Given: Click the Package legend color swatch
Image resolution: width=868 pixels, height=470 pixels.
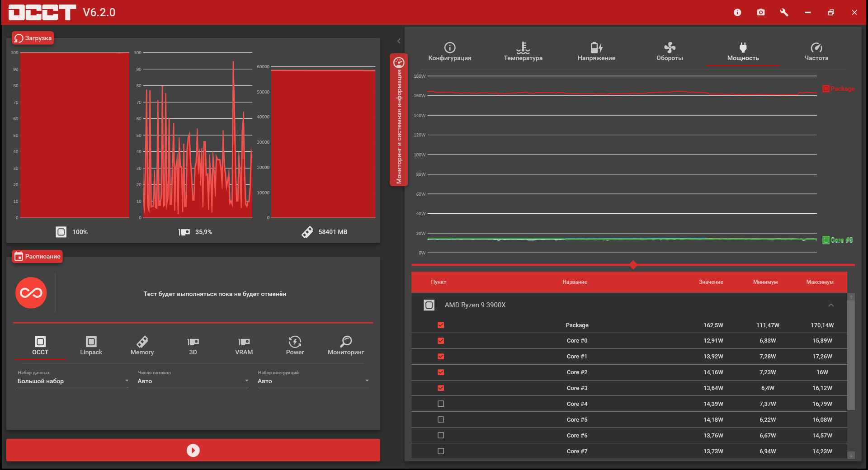Looking at the screenshot, I should [826, 89].
